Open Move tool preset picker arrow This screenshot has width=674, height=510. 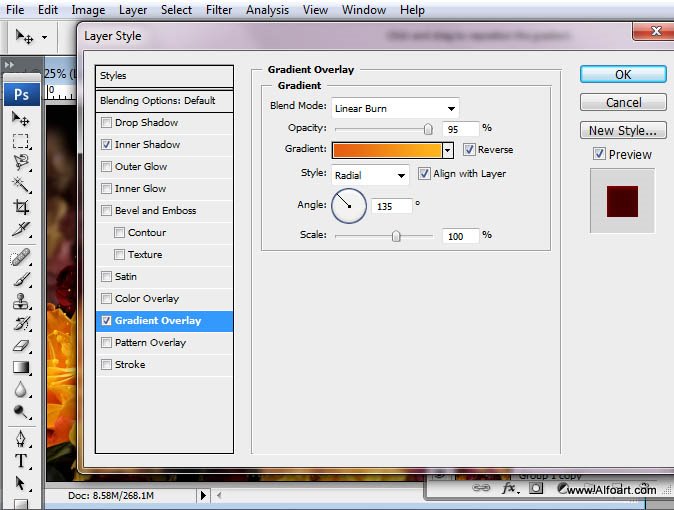point(44,37)
